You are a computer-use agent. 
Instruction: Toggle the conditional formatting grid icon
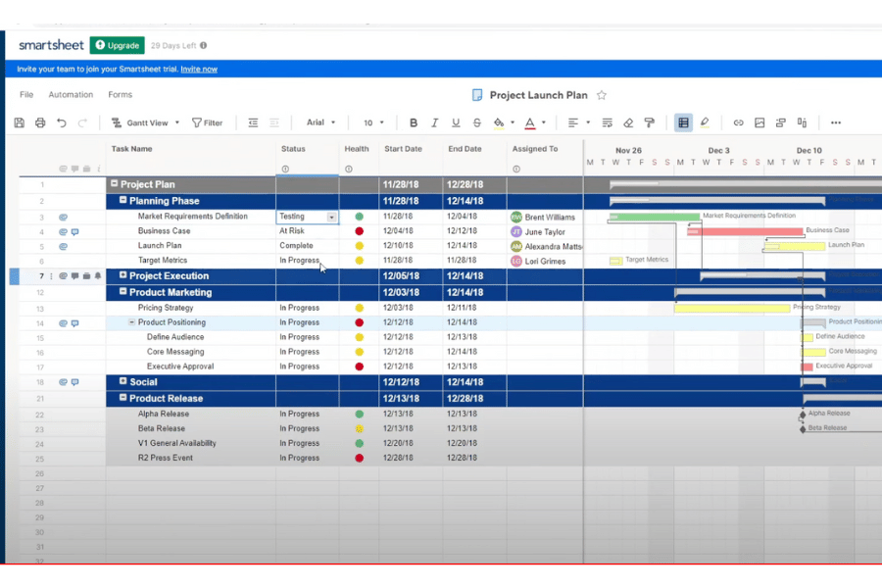[x=683, y=122]
